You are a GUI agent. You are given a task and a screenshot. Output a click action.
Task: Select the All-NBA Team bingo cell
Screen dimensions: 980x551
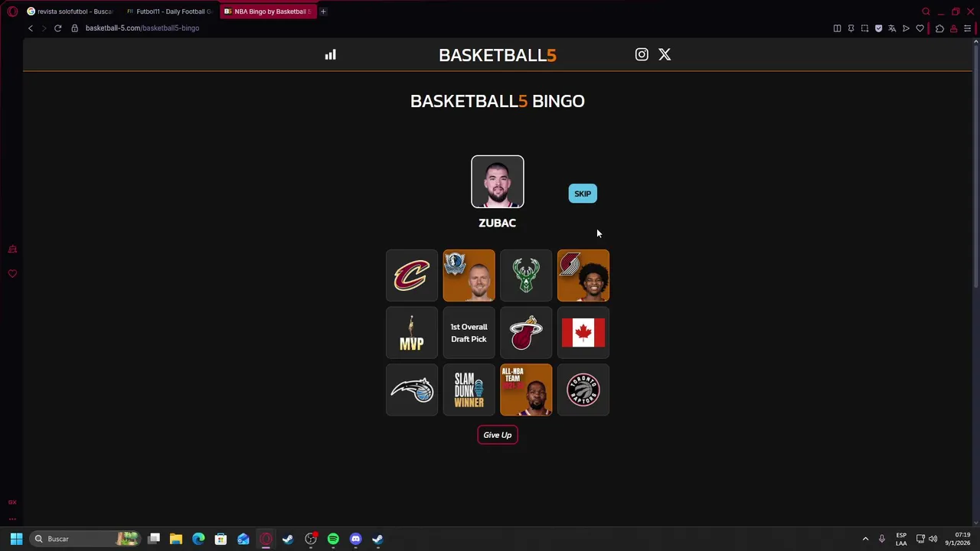point(526,390)
